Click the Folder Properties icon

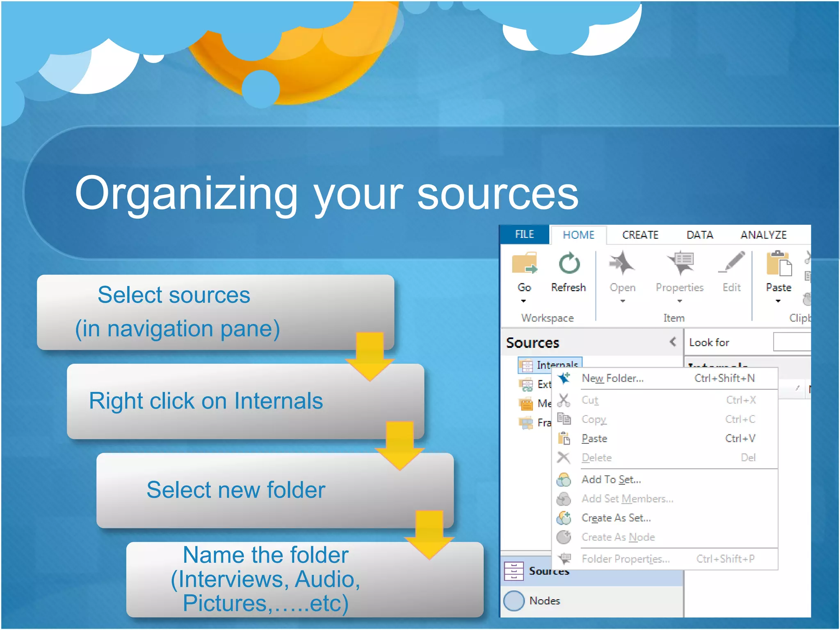pos(565,559)
